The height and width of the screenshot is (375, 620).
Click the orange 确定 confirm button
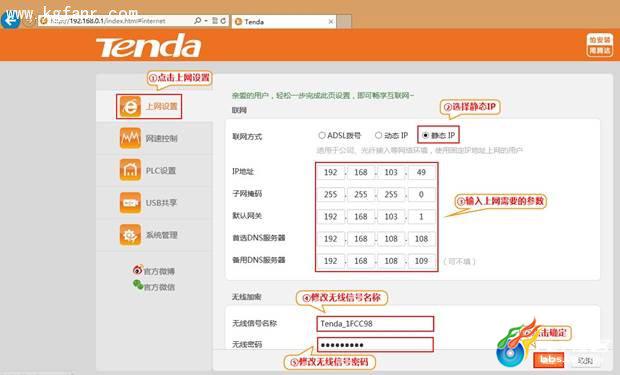coord(548,360)
